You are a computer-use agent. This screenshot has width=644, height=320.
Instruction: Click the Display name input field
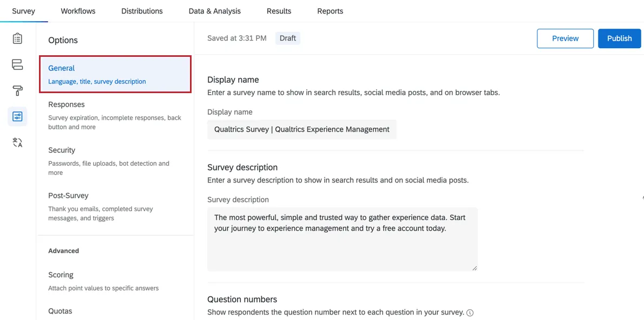coord(301,129)
